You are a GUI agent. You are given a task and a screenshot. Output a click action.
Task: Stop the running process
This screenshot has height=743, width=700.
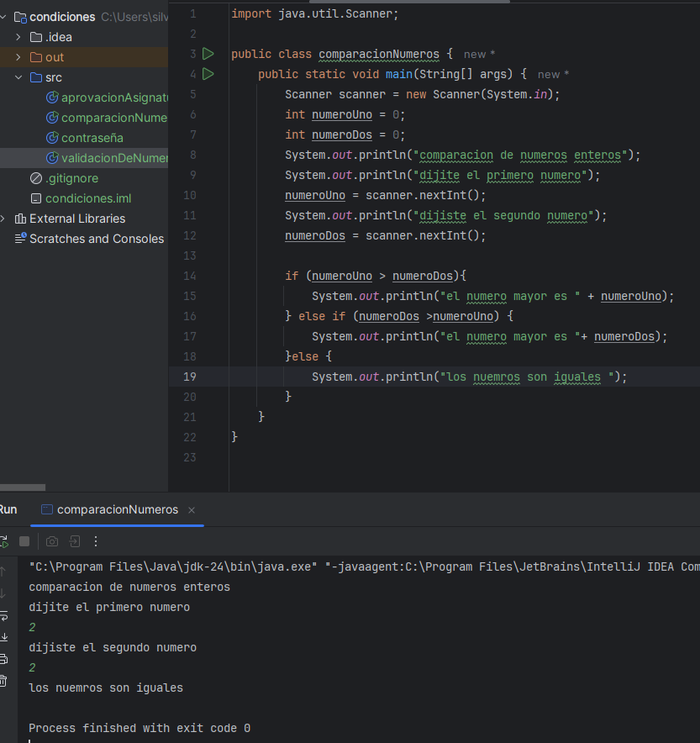(24, 541)
